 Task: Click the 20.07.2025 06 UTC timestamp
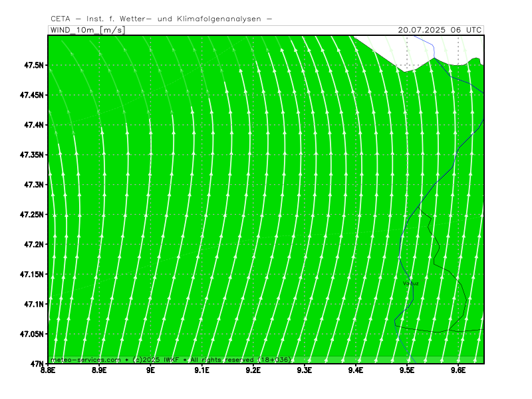point(440,30)
